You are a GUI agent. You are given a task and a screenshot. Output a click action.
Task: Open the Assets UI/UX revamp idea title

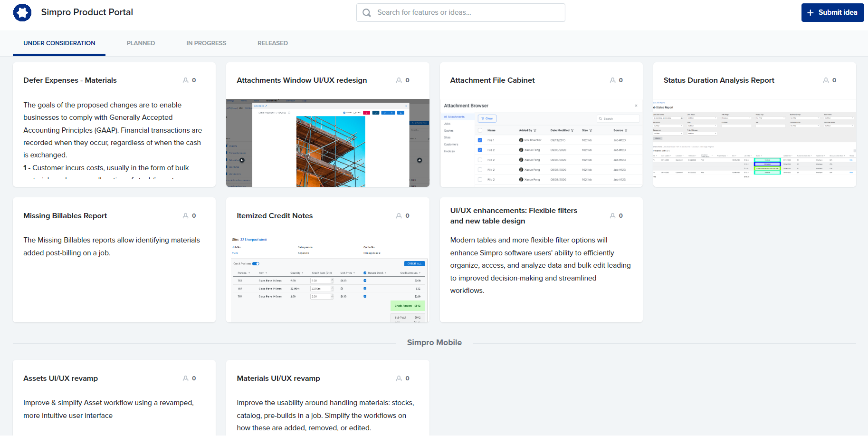coord(60,378)
